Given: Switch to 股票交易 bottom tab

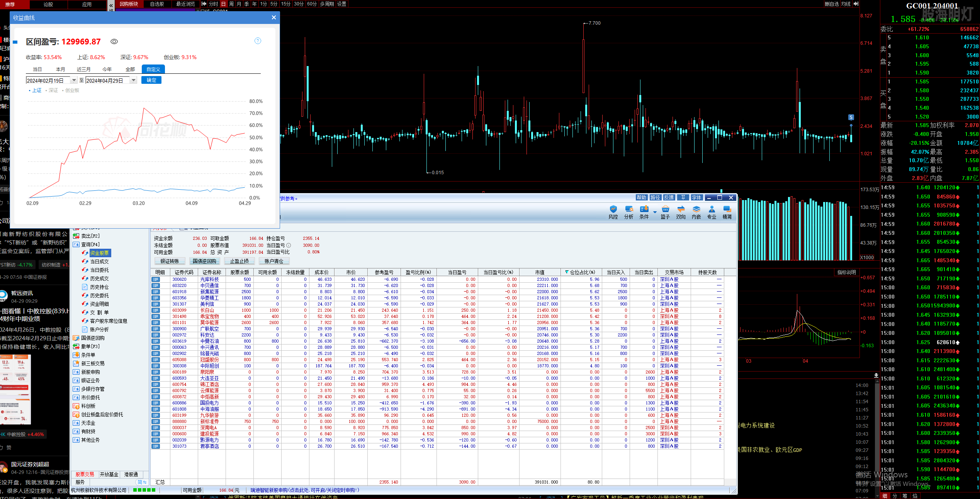Looking at the screenshot, I should pos(85,474).
